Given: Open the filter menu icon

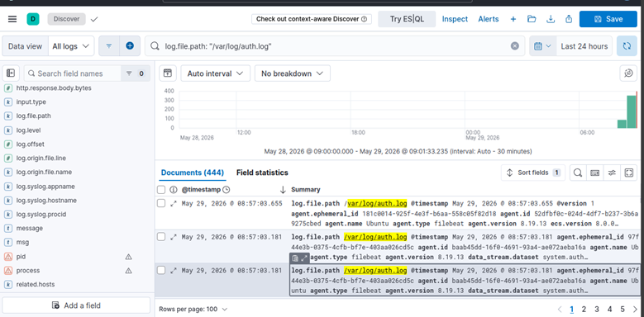Looking at the screenshot, I should point(109,46).
